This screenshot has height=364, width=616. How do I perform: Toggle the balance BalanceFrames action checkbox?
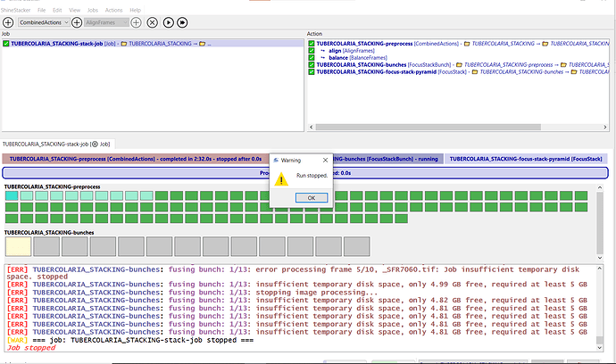[311, 57]
